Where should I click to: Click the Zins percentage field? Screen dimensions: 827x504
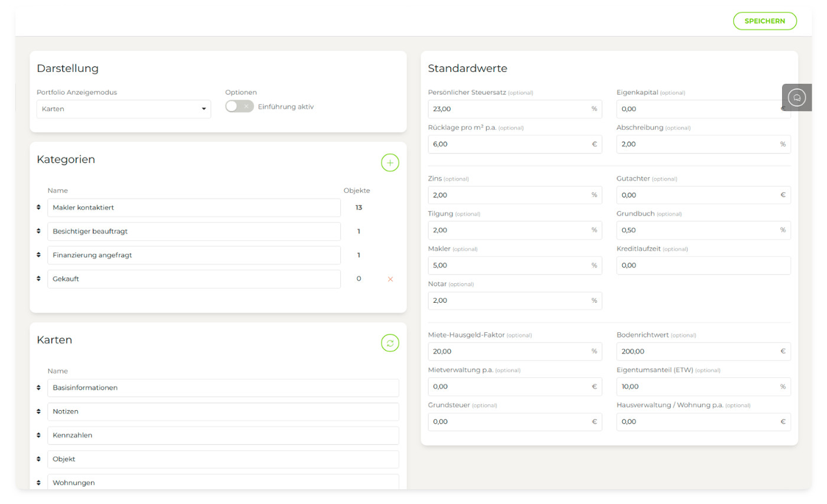(508, 195)
